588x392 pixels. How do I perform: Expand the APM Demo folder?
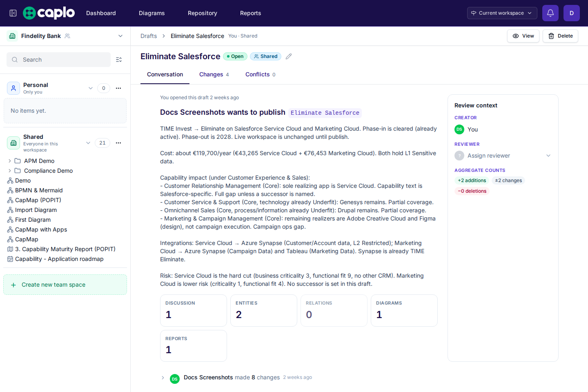[10, 161]
